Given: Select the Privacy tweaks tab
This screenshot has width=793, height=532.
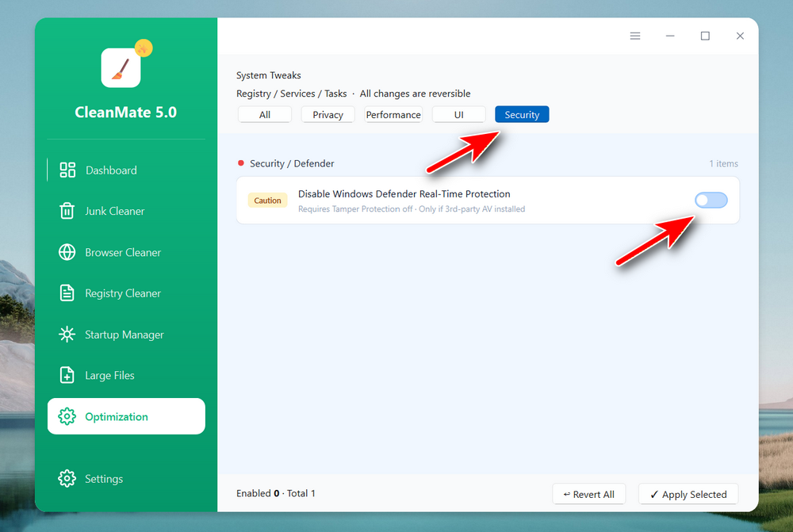Looking at the screenshot, I should [328, 115].
